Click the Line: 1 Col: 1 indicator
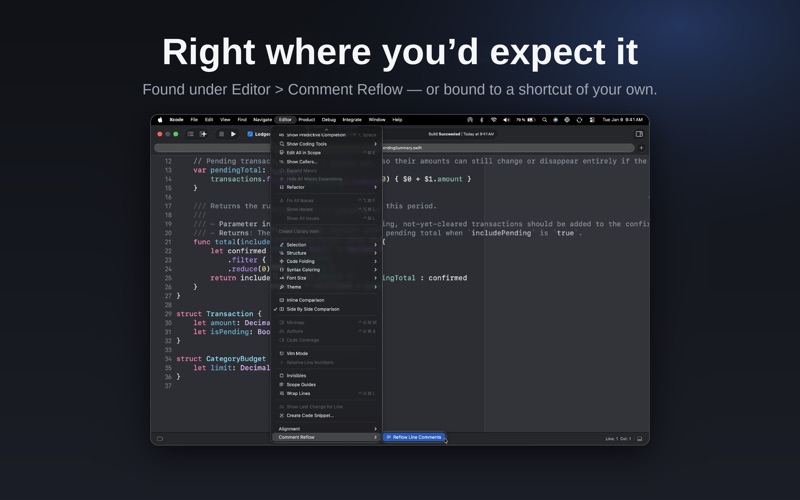This screenshot has width=800, height=500. [x=618, y=439]
